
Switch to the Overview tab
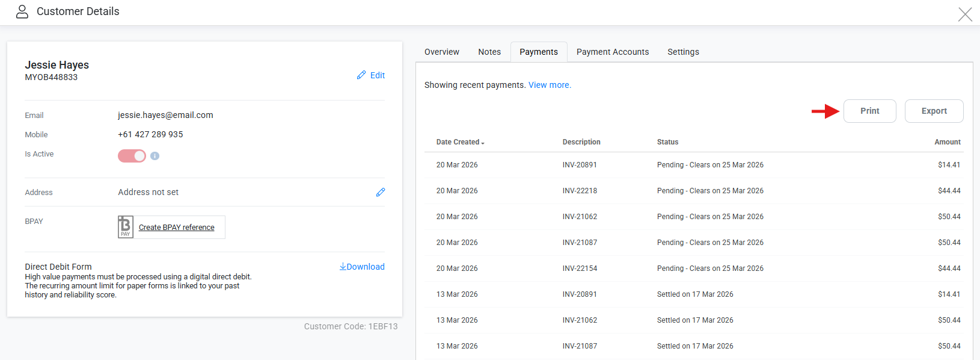click(441, 52)
